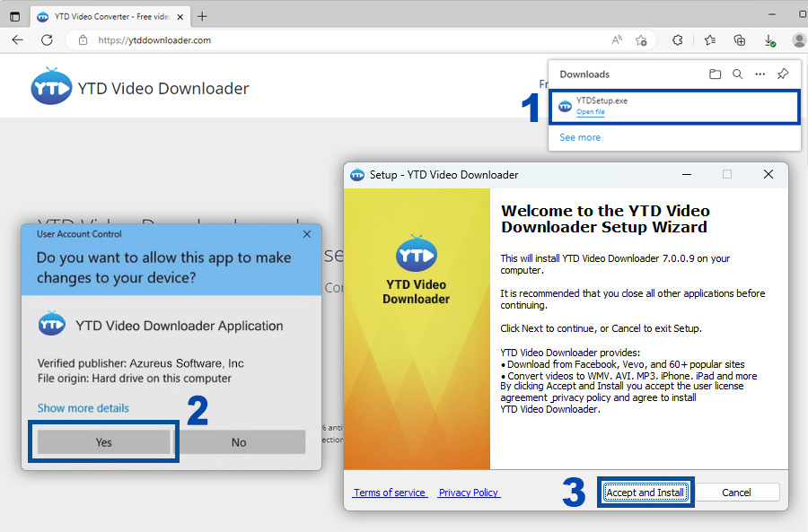Screen dimensions: 808x532
Task: Click the YTDSetup.exe download icon
Action: pyautogui.click(x=566, y=107)
